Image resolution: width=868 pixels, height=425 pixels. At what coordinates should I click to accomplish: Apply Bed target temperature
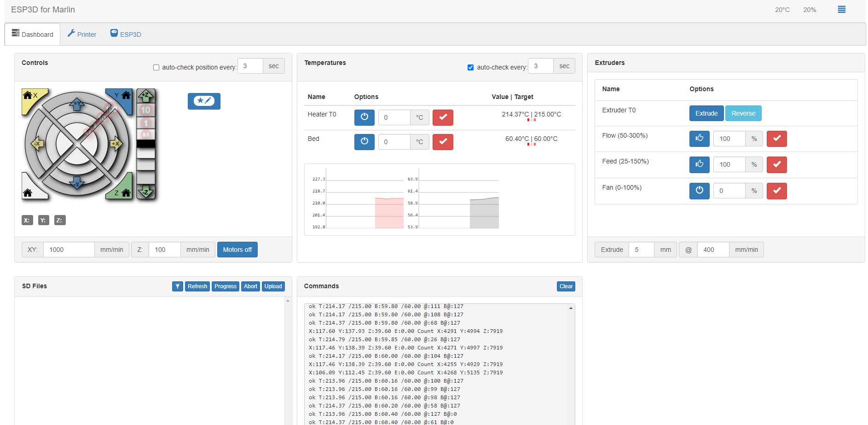[x=443, y=142]
